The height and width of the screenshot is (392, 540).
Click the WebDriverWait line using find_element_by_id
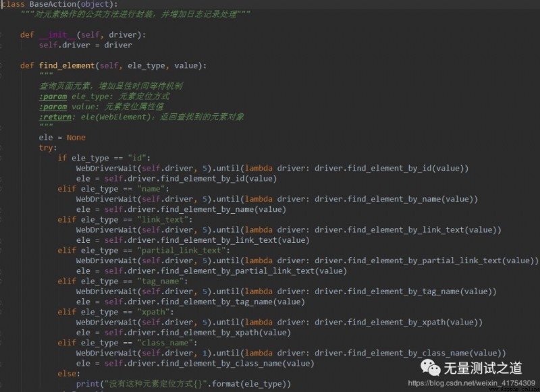273,168
